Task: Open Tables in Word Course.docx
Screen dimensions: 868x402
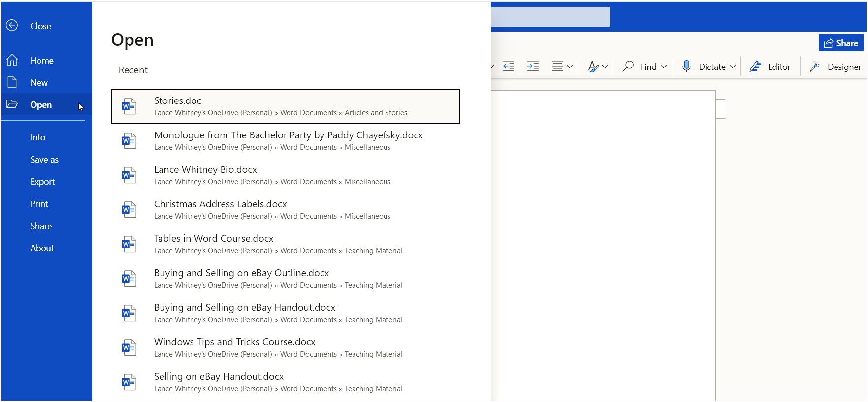Action: (285, 244)
